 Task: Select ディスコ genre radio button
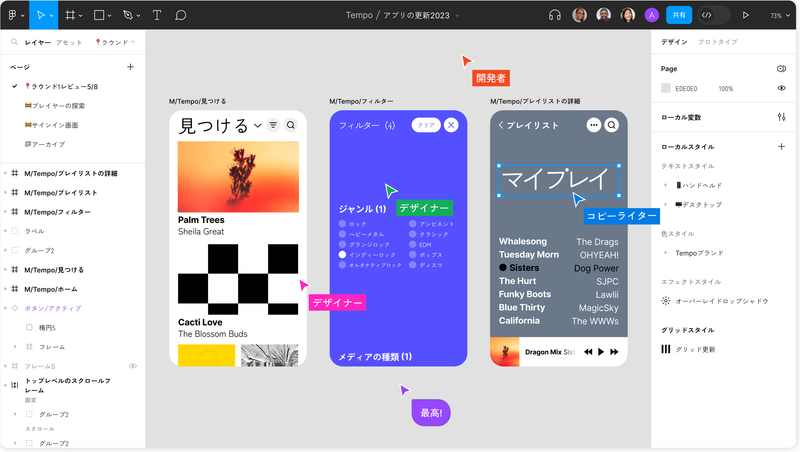coord(412,265)
